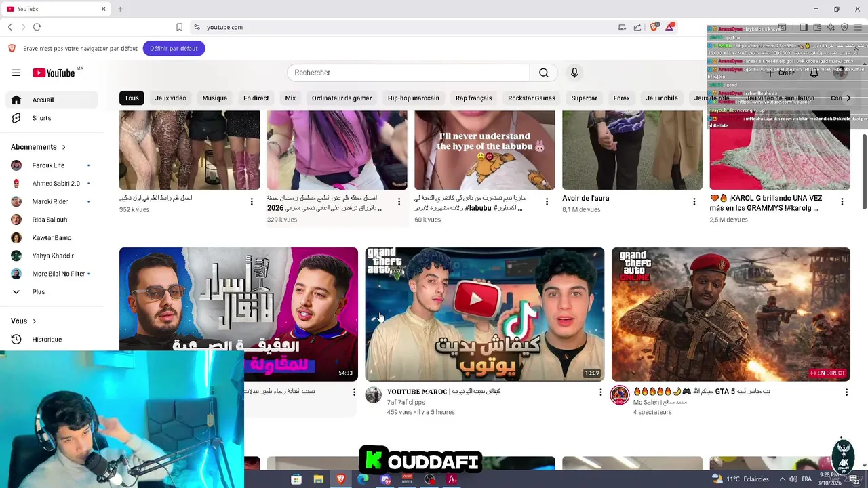Open Microsoft Edge from the taskbar

point(363,479)
